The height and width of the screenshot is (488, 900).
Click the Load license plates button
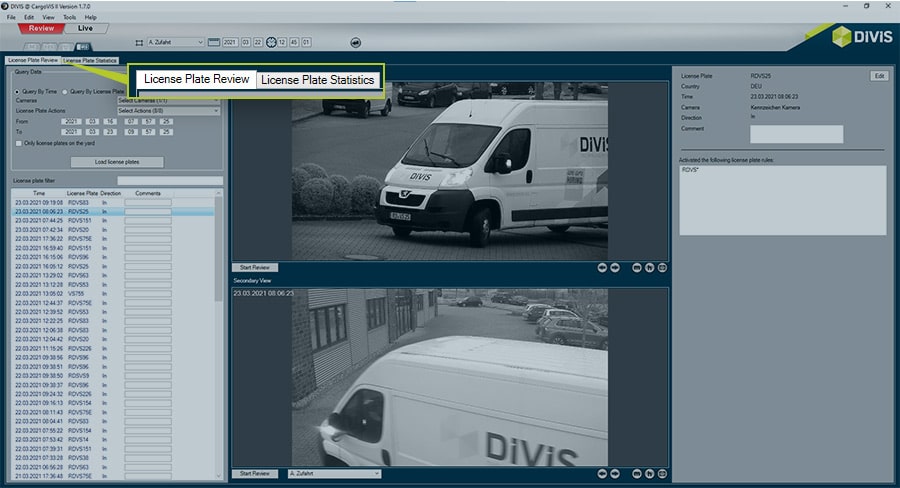tap(117, 162)
